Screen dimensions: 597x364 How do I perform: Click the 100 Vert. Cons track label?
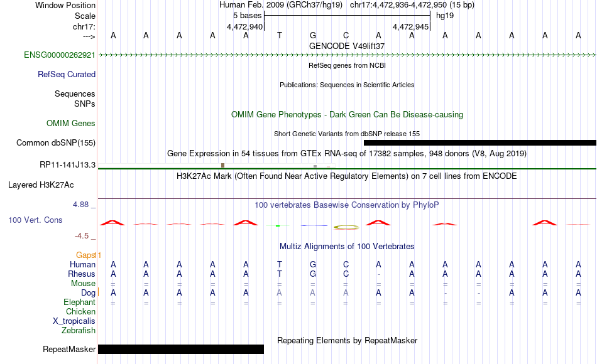[35, 220]
